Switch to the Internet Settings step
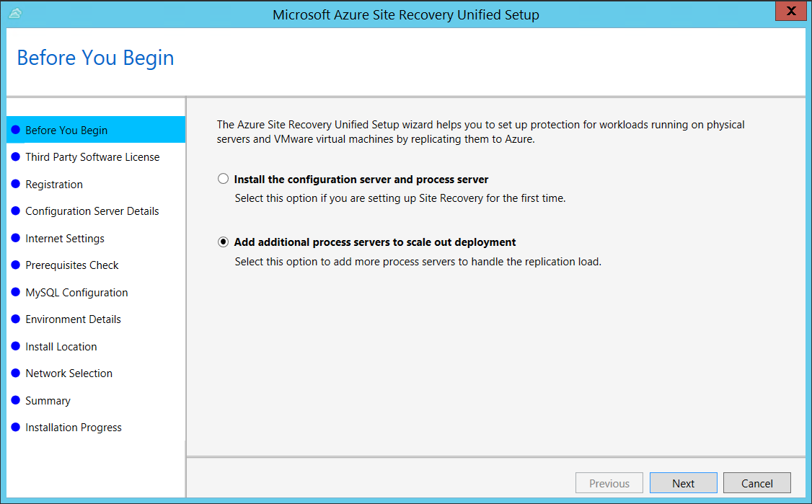 click(x=65, y=239)
